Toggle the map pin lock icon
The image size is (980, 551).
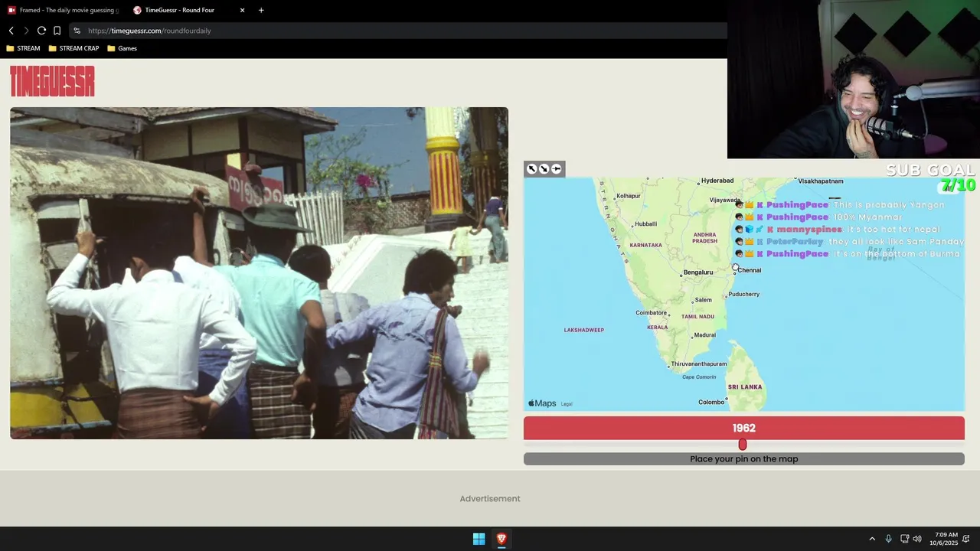coord(557,169)
